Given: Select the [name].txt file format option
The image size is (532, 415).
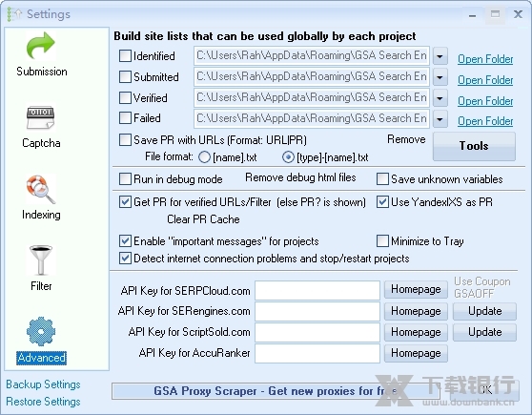Looking at the screenshot, I should [204, 157].
